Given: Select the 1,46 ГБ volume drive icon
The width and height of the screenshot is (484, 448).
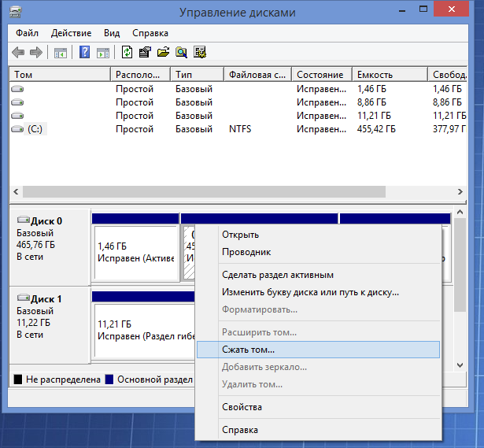Looking at the screenshot, I should (17, 89).
